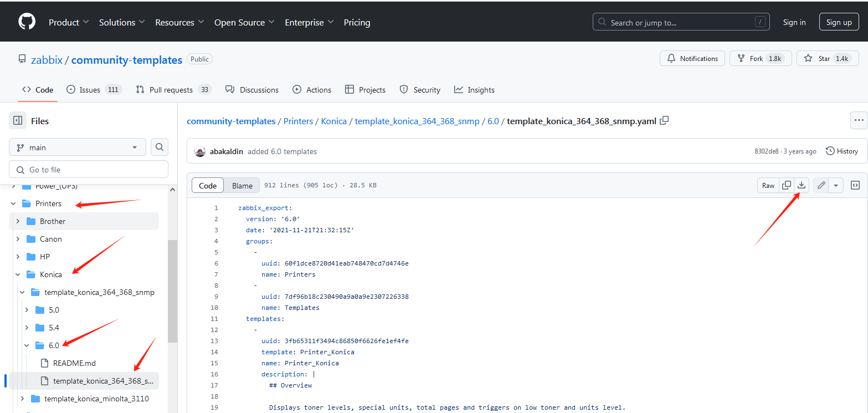This screenshot has width=868, height=413.
Task: Open the Code repository tab
Action: coord(38,90)
